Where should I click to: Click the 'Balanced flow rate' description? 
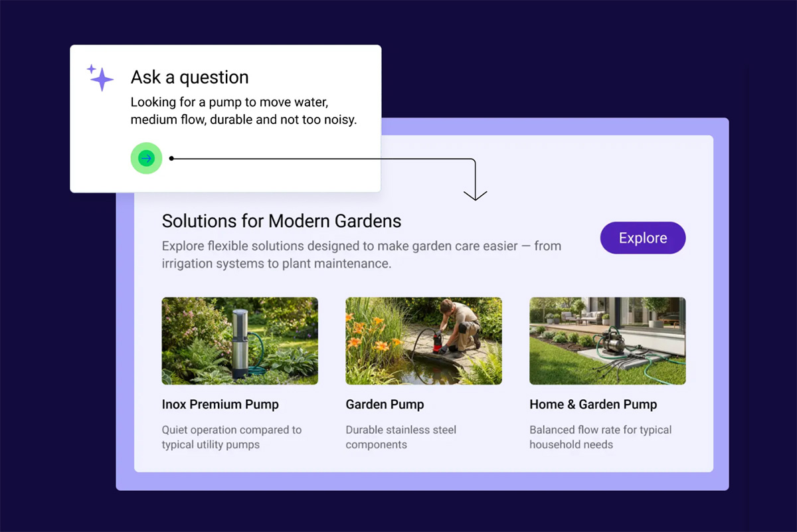pos(600,437)
